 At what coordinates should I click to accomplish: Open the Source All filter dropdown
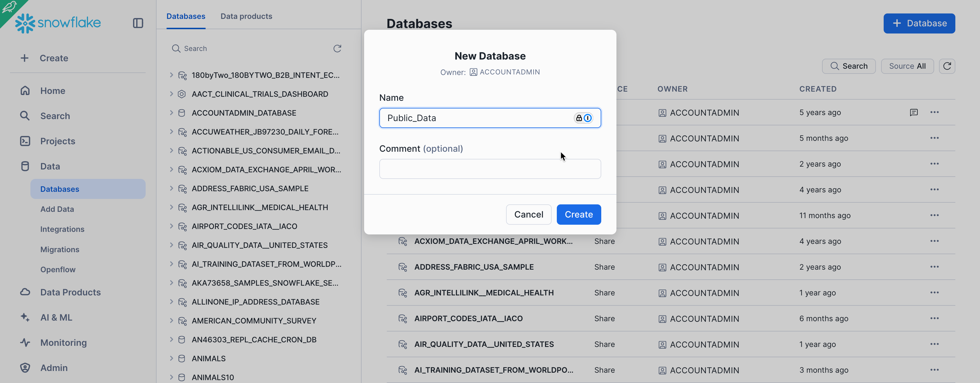(x=907, y=66)
